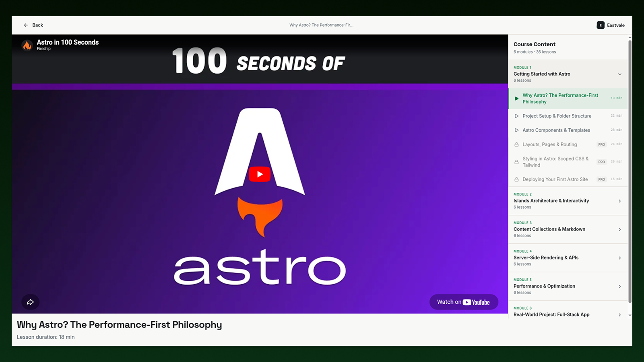Collapse Module 1 Getting Started with Astro
Screen dimensions: 644x362
568,74
